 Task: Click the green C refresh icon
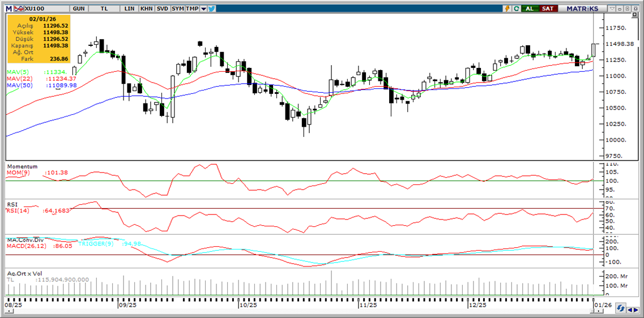click(516, 8)
